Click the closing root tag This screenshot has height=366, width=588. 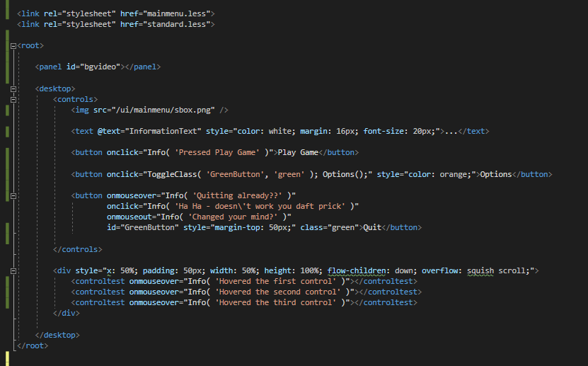(33, 345)
